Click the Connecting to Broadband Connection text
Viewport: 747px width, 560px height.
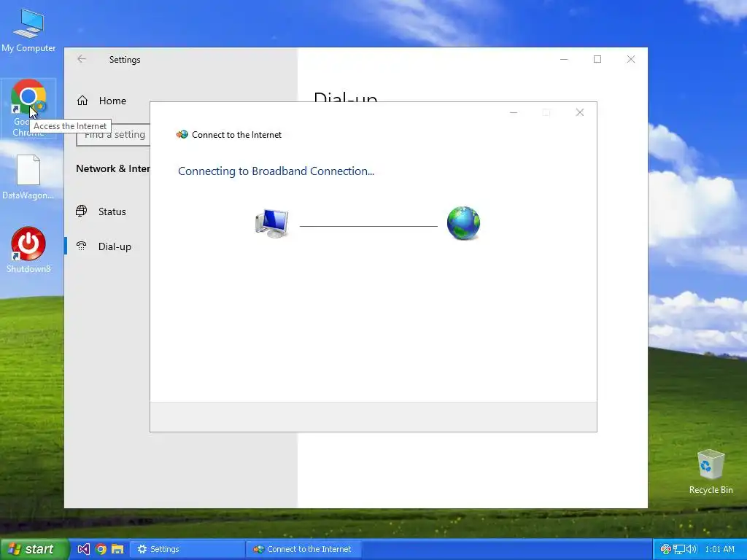276,171
